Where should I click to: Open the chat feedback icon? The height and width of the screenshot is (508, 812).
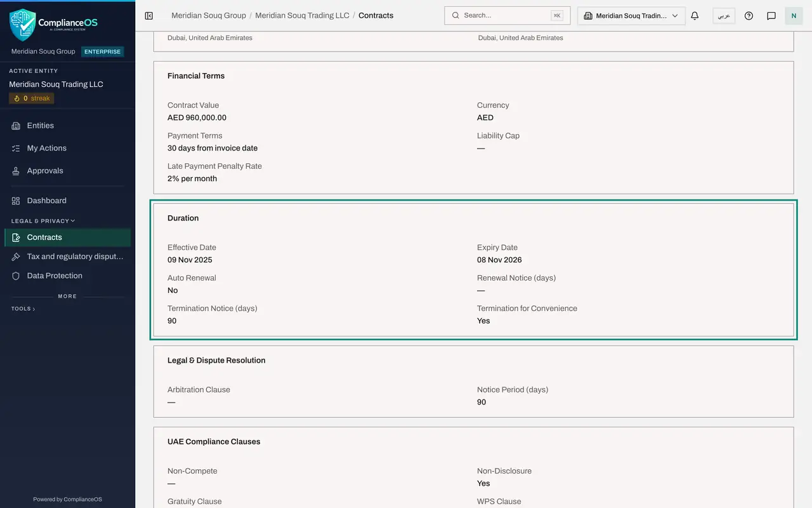tap(771, 16)
